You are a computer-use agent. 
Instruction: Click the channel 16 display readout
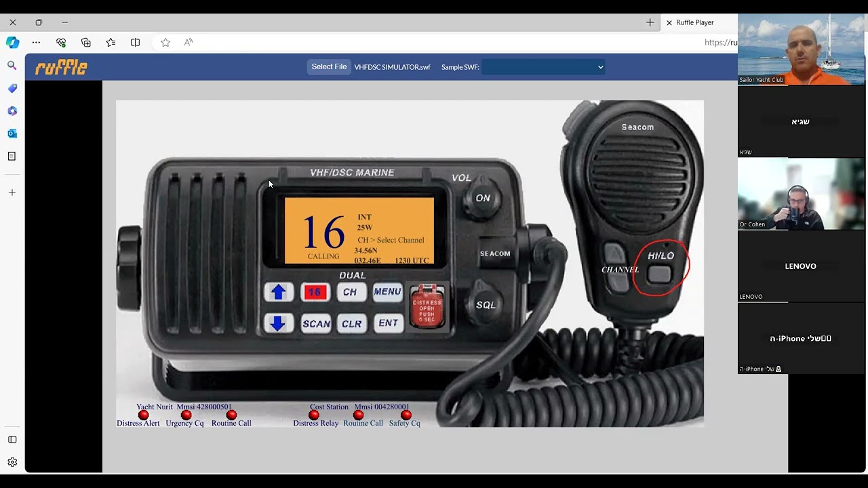tap(323, 232)
